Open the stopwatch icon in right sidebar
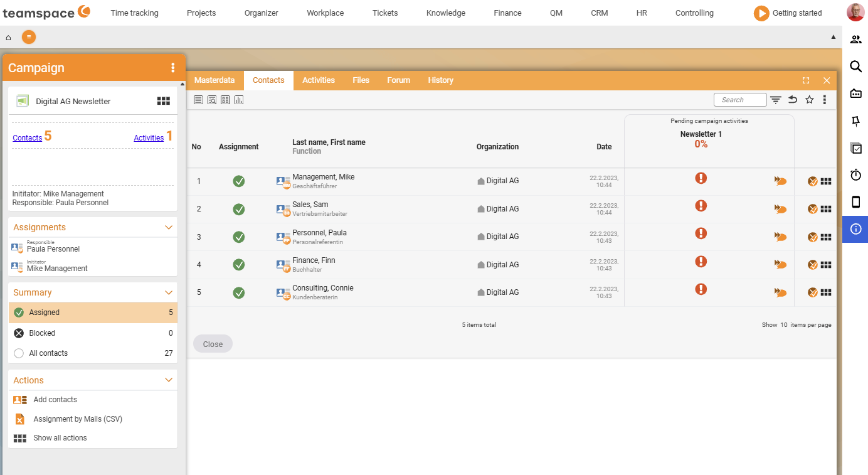Image resolution: width=868 pixels, height=475 pixels. (855, 175)
